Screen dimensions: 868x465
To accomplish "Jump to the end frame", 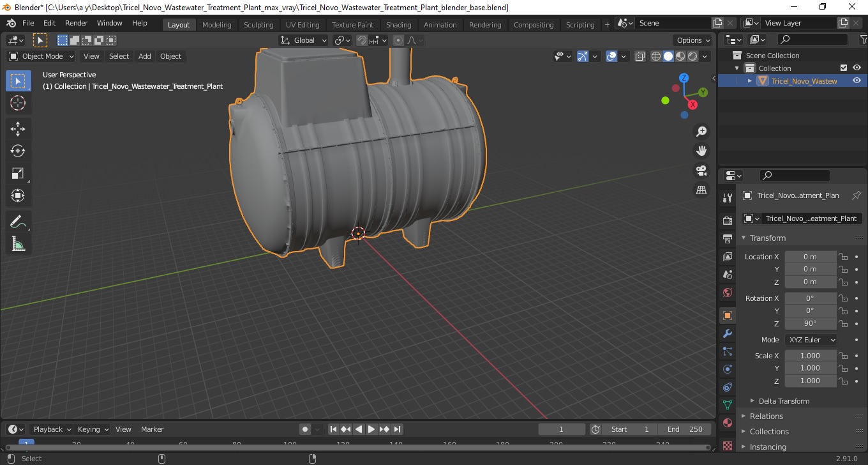I will (x=397, y=429).
